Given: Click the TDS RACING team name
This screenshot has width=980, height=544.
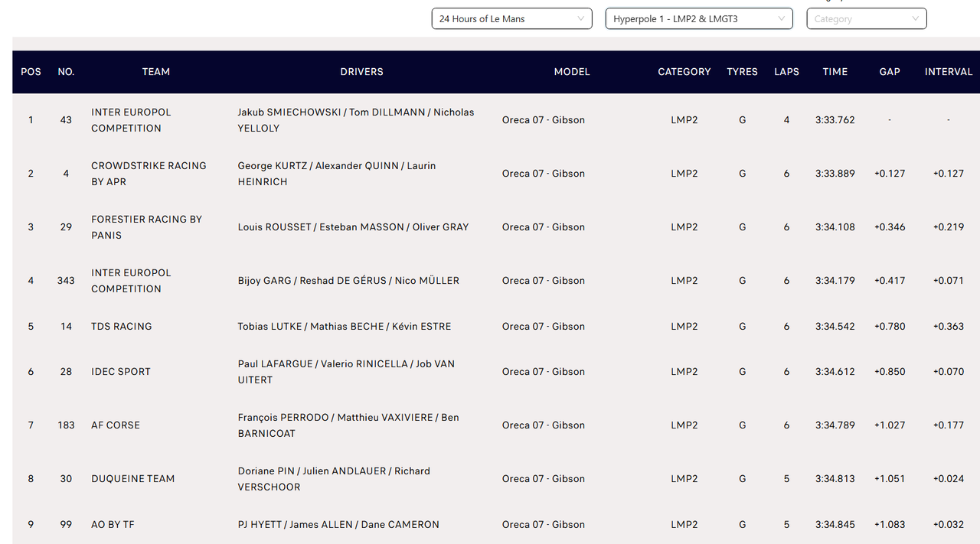Looking at the screenshot, I should point(122,327).
